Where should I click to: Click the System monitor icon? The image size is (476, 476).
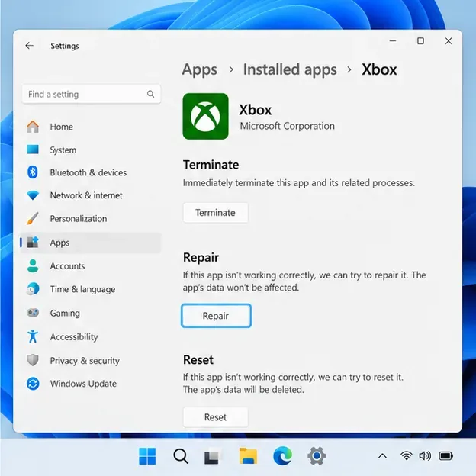pos(33,150)
